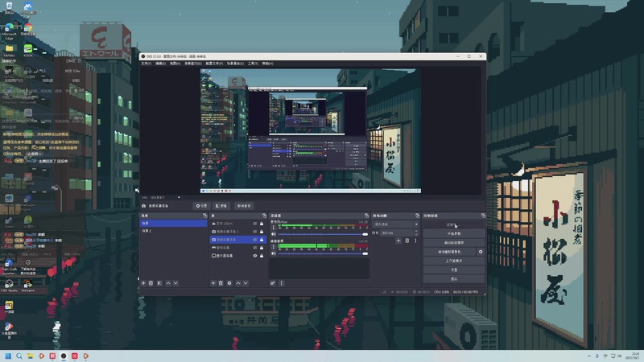
Task: Toggle visibility of highlighted Video Capture Device source
Action: click(255, 240)
